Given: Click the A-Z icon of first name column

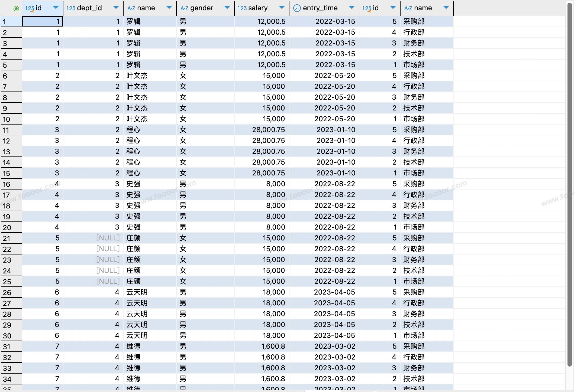Looking at the screenshot, I should (131, 8).
